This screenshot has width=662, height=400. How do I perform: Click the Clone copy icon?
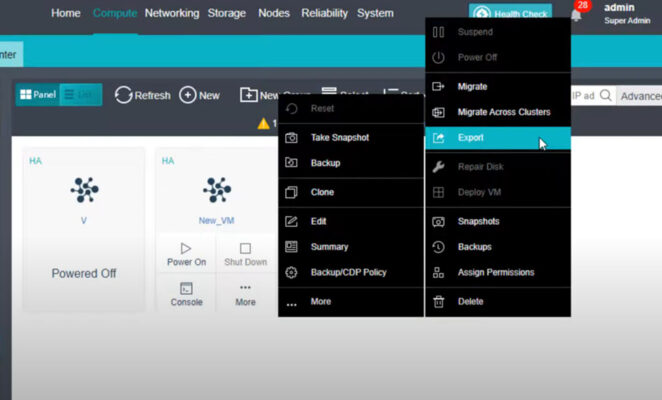(x=291, y=192)
